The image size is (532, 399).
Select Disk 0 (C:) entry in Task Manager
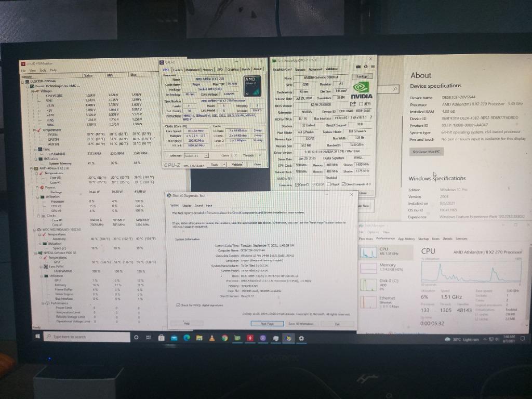coord(387,285)
